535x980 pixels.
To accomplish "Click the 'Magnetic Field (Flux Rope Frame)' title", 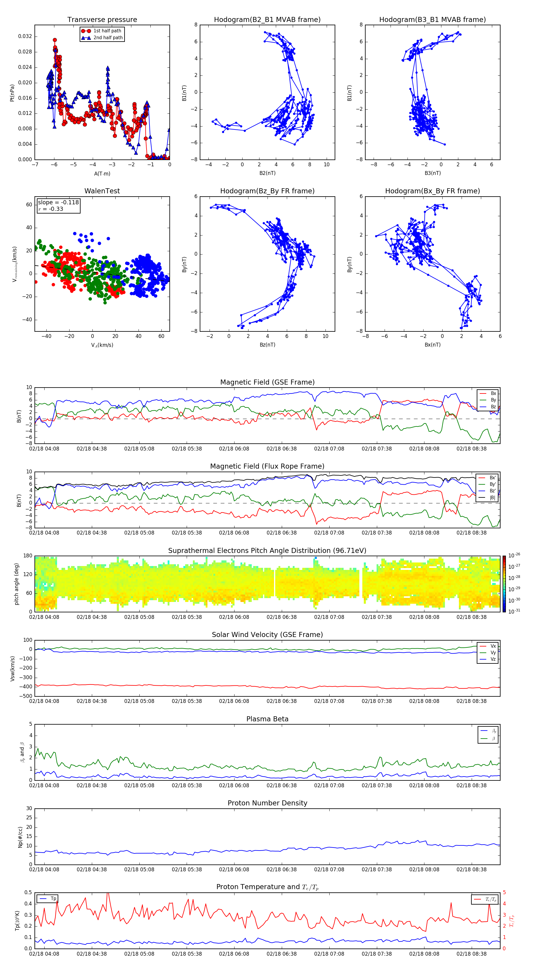I will pos(267,467).
